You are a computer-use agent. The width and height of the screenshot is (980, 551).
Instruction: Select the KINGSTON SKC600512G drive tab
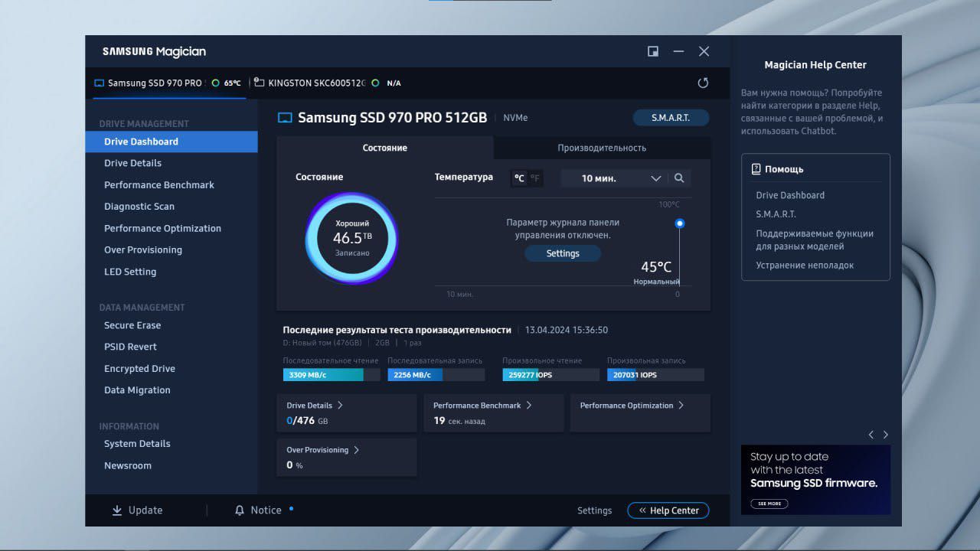click(x=328, y=83)
